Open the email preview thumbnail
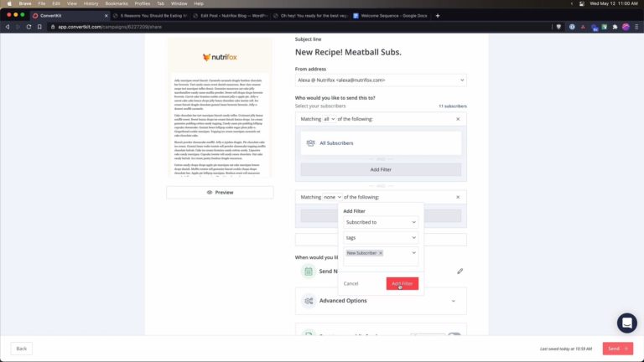644x362 pixels. 220,107
